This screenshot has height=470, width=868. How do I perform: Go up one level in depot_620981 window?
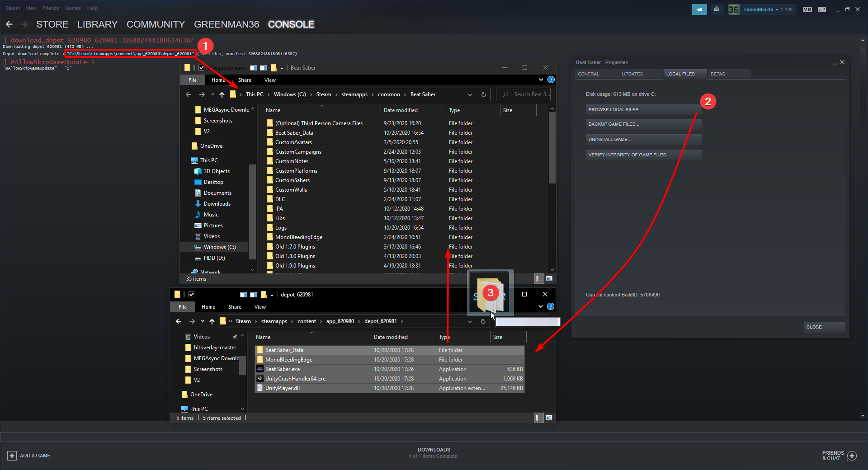212,321
